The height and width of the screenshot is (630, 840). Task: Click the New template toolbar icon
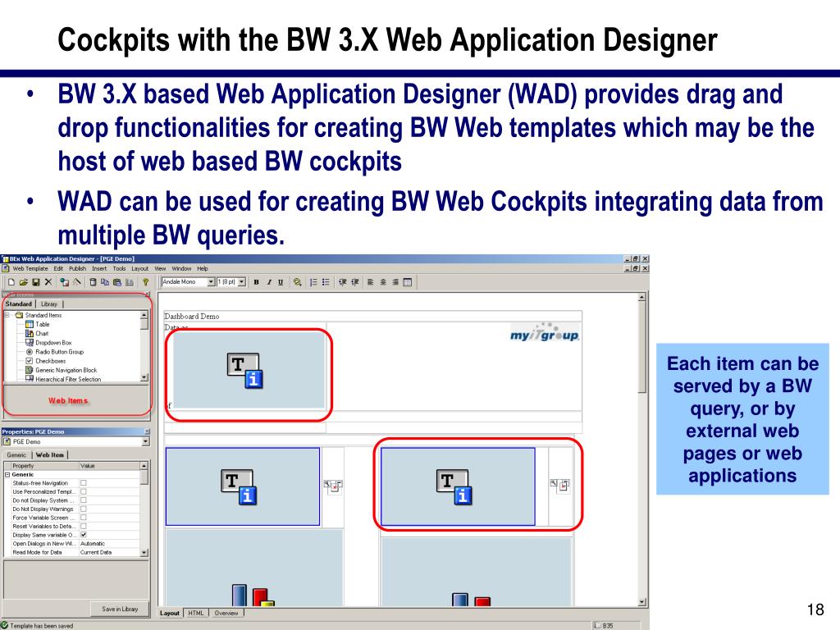11,282
